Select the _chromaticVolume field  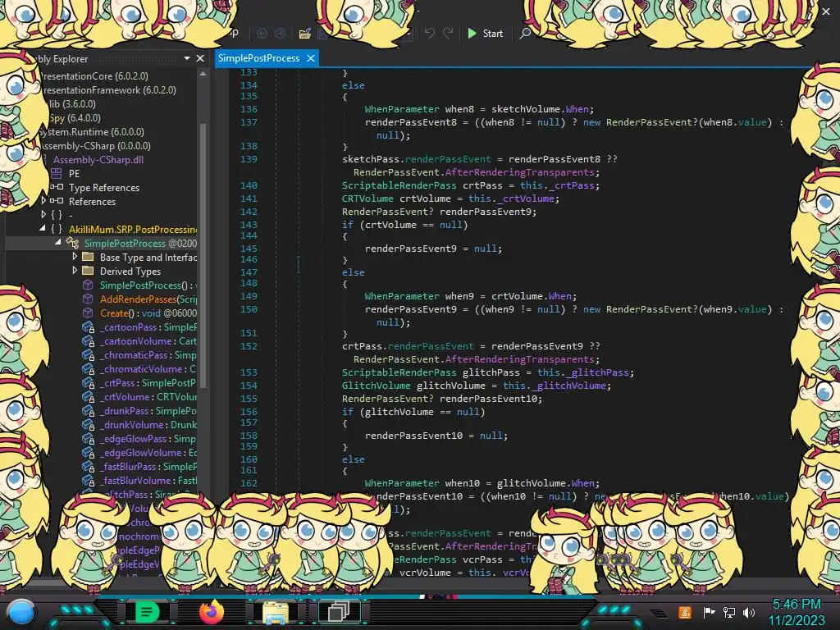tap(148, 368)
